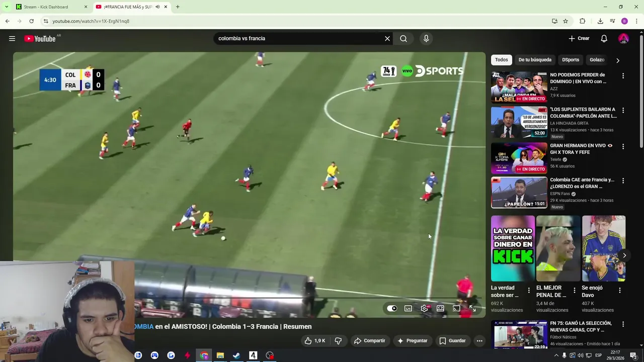Screen dimensions: 644x362
Task: Open Chrome three-dot menu
Action: click(x=636, y=21)
